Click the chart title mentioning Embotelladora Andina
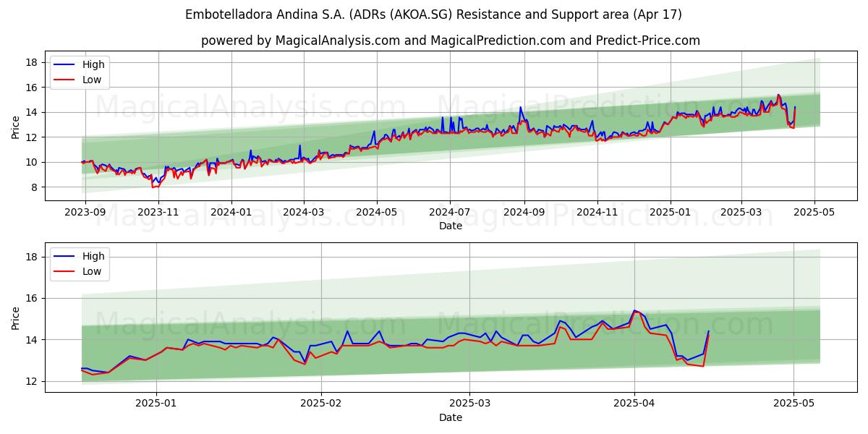 [433, 14]
